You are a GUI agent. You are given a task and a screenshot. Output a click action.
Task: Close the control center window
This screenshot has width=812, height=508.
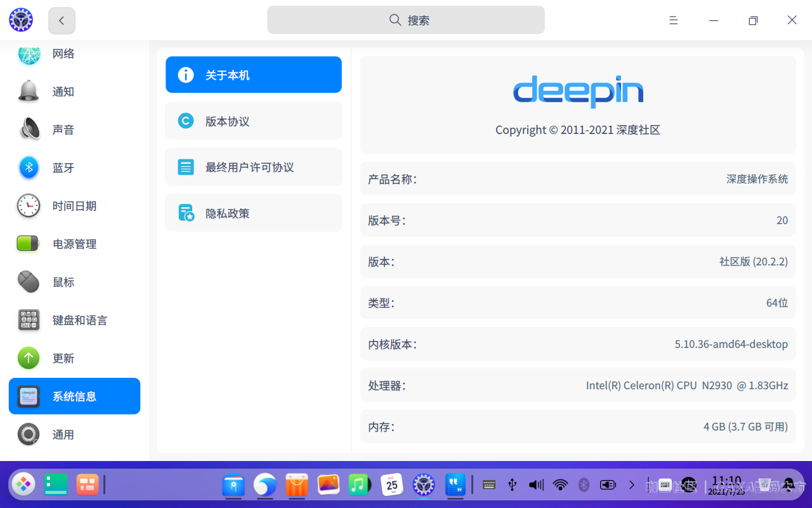click(792, 20)
